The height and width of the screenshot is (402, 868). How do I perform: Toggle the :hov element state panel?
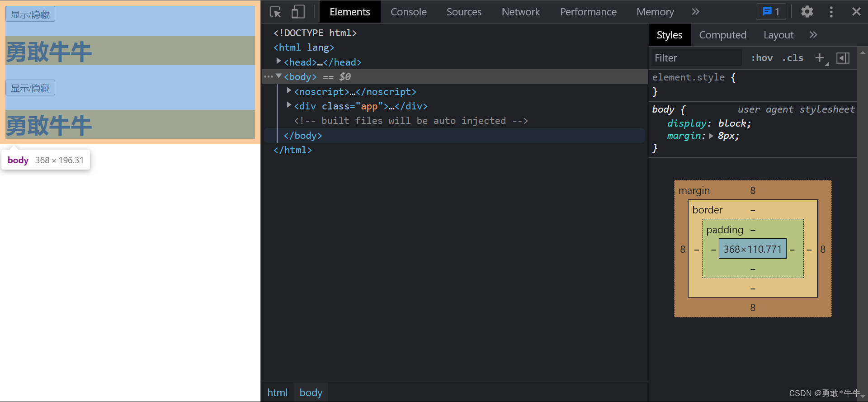(762, 58)
